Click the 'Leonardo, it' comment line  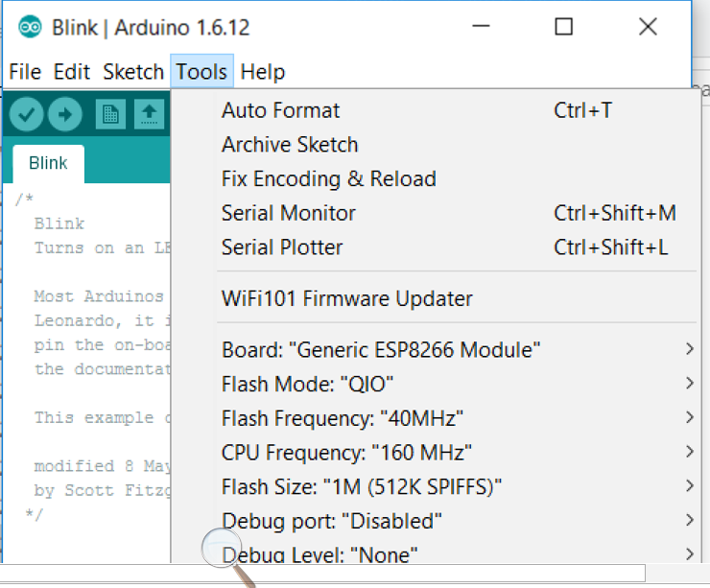[x=103, y=320]
